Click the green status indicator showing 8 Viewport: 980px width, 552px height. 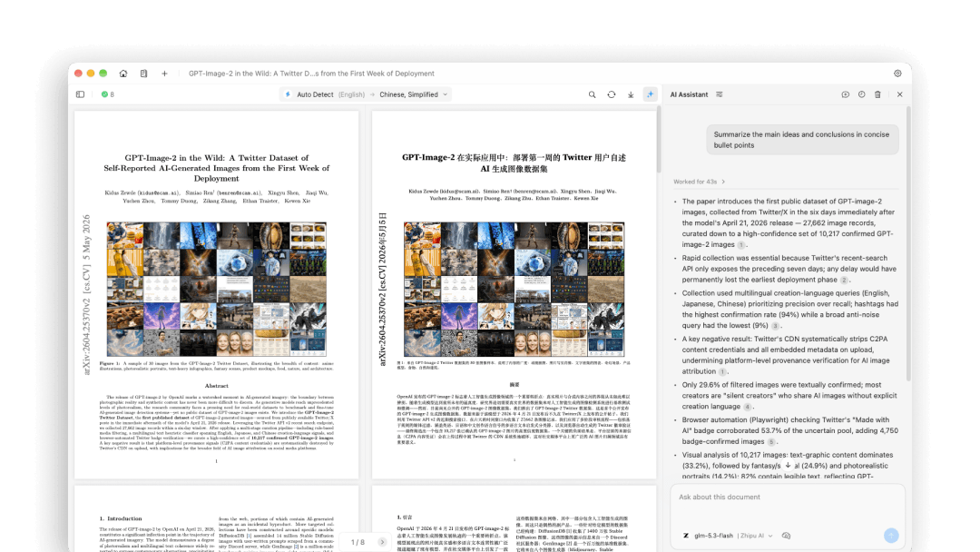107,94
